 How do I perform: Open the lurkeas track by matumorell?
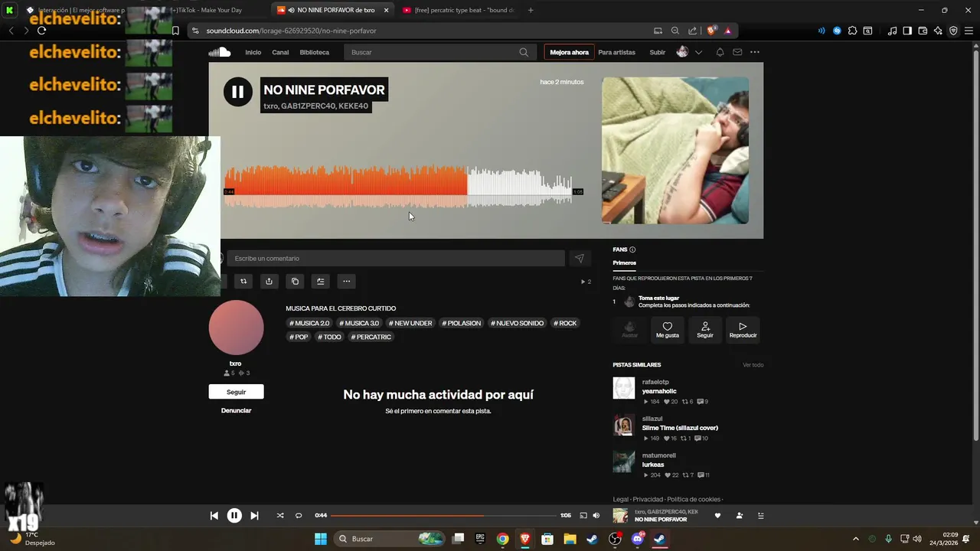tap(653, 465)
